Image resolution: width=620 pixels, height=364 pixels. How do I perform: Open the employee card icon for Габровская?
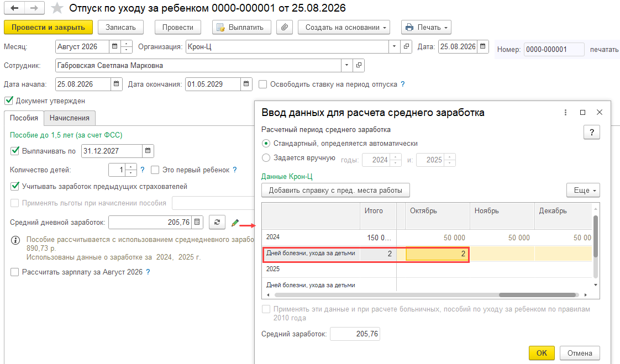tap(359, 65)
